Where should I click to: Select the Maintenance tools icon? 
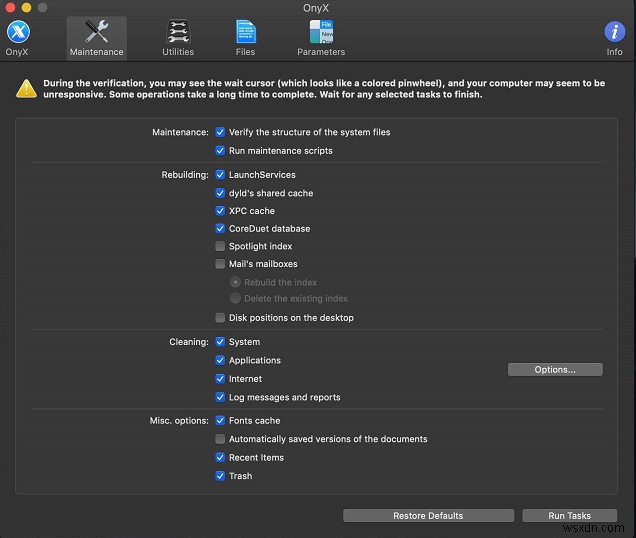(97, 32)
